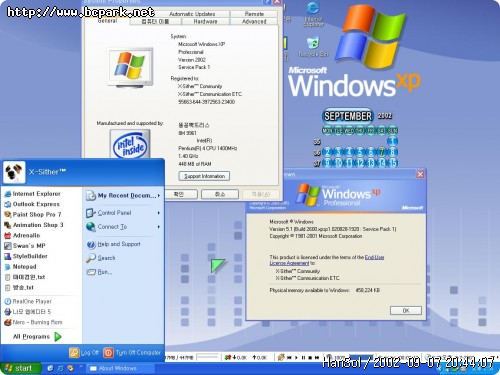Expand the All Programs list
This screenshot has width=500, height=375.
[37, 337]
